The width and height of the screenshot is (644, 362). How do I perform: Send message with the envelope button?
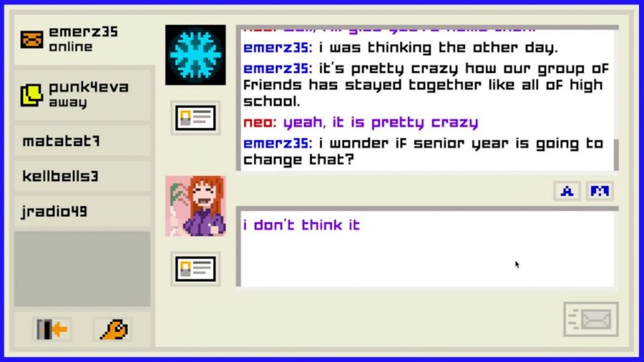pos(591,319)
